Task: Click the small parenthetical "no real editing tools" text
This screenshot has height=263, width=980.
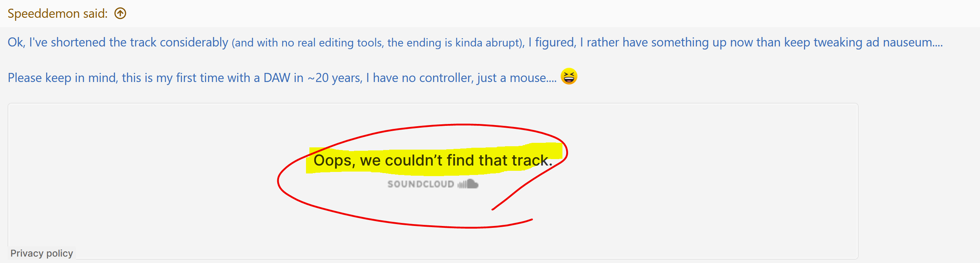Action: click(331, 43)
